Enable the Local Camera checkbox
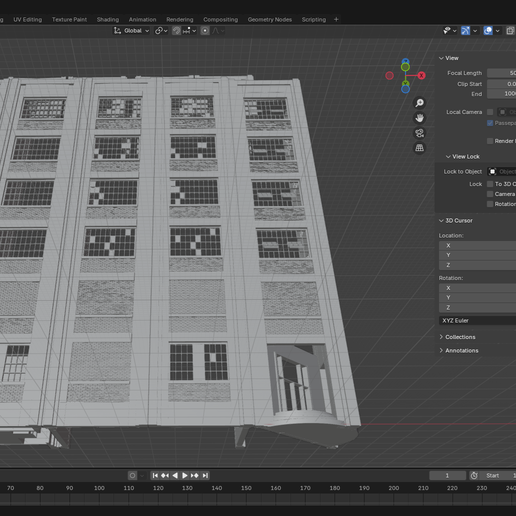The image size is (516, 516). [490, 112]
